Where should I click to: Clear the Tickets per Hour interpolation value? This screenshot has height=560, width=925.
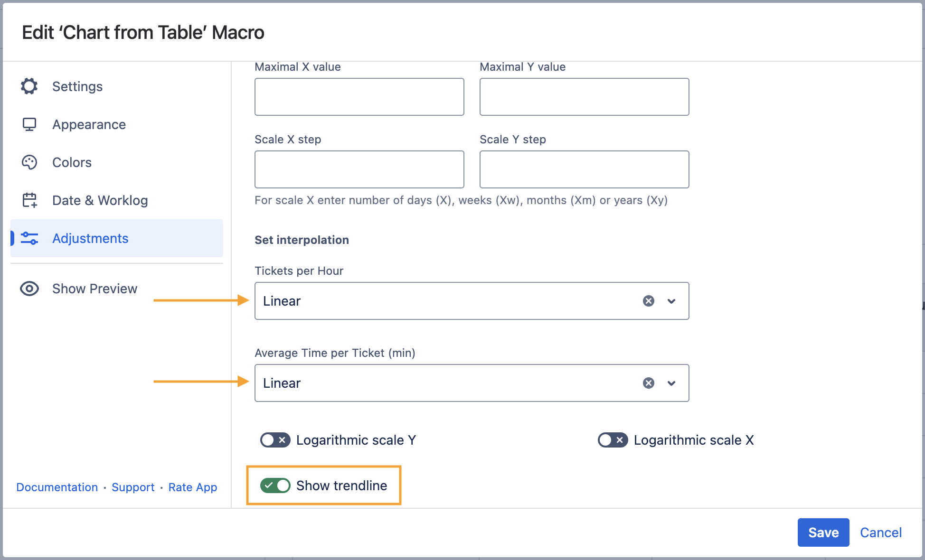point(649,301)
